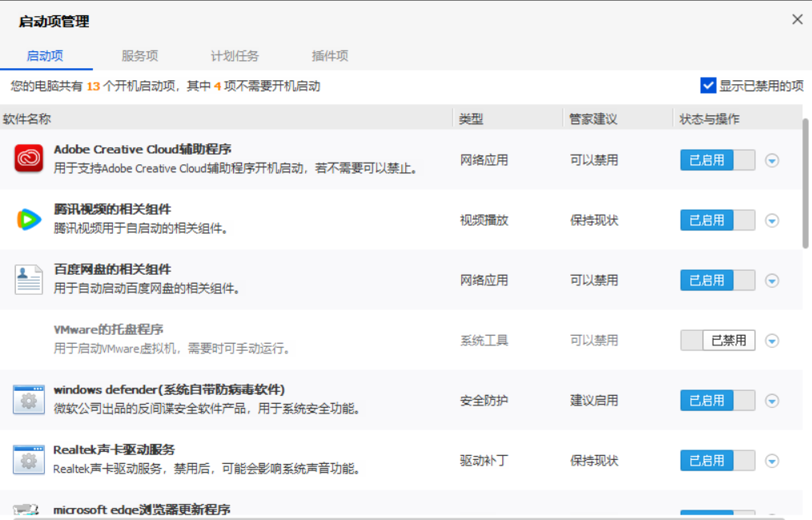Toggle windows defender startup switch

718,401
